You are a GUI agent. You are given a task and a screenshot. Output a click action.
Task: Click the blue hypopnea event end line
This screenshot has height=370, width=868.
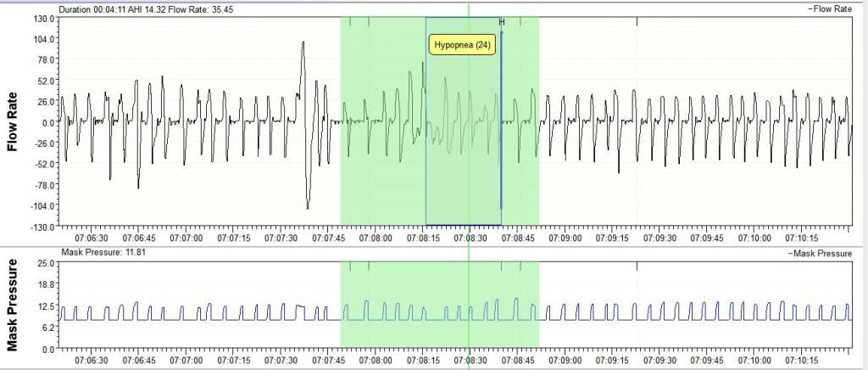click(x=501, y=127)
